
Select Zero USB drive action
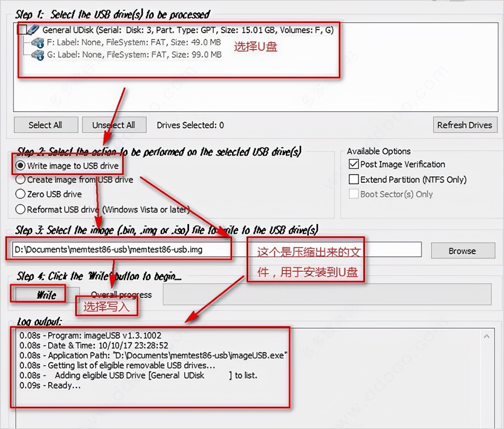[20, 194]
